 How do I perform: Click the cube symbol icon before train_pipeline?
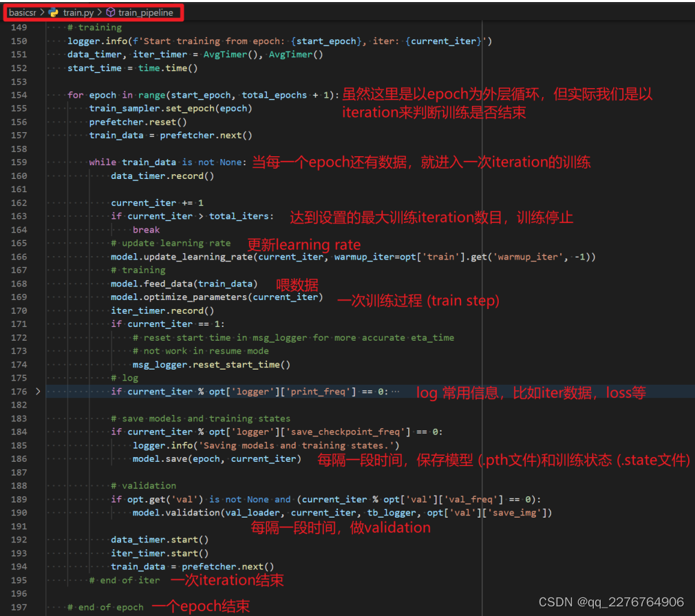pyautogui.click(x=110, y=12)
